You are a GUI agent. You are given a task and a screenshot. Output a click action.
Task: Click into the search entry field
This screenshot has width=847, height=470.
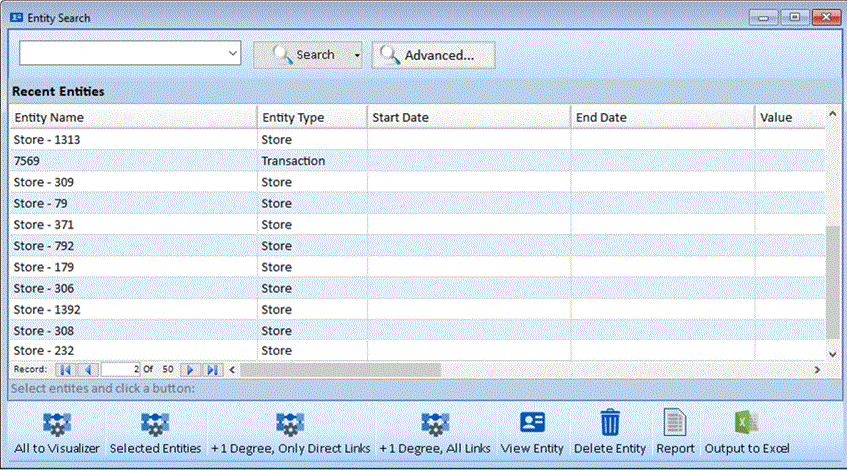(x=122, y=53)
